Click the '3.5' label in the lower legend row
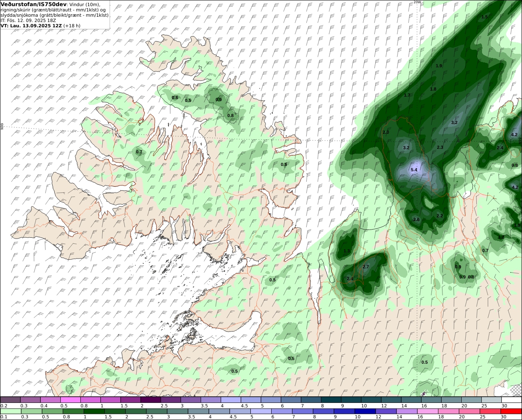 click(192, 417)
